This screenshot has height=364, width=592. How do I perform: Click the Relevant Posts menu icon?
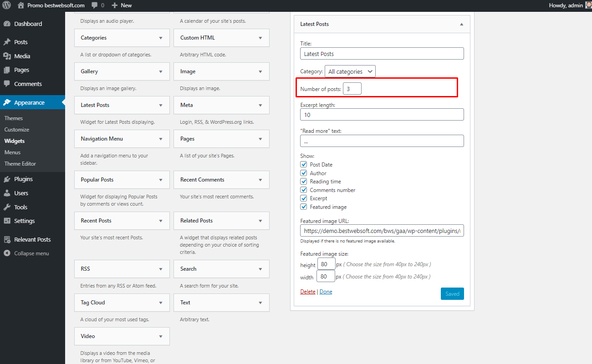(7, 239)
